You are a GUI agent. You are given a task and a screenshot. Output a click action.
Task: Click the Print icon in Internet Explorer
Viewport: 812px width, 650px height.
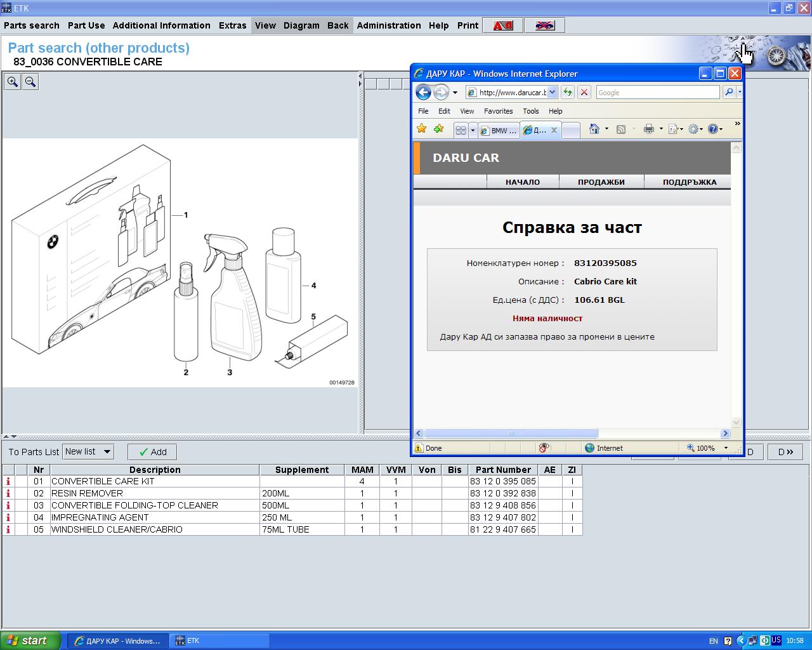click(648, 129)
